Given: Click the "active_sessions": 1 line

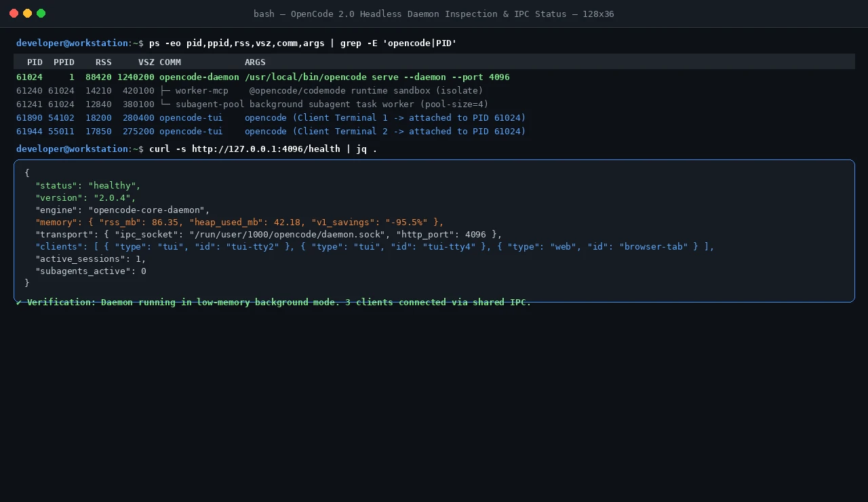Looking at the screenshot, I should [x=91, y=259].
